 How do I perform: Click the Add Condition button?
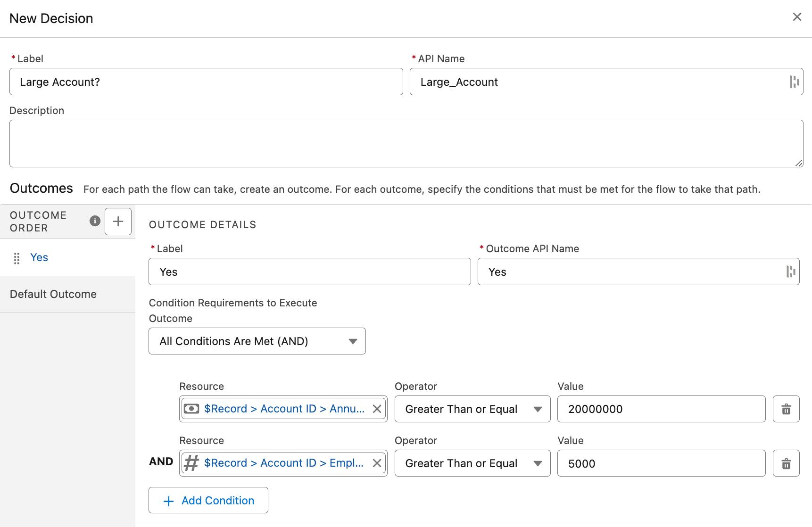point(208,500)
